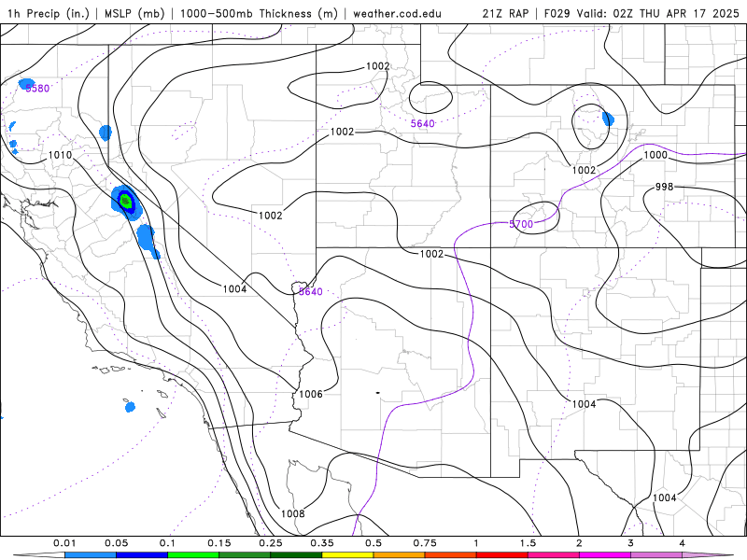
Task: Click the orange-red swatch at 0.75
Action: click(x=451, y=555)
